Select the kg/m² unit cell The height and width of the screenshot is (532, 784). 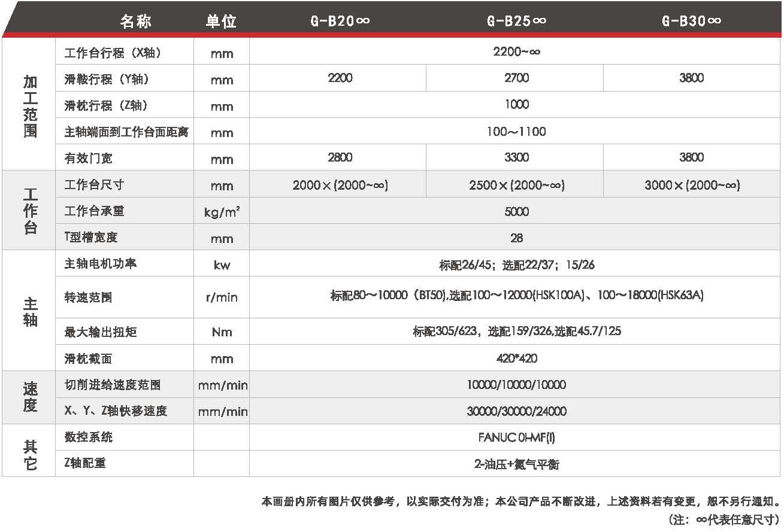(x=220, y=211)
